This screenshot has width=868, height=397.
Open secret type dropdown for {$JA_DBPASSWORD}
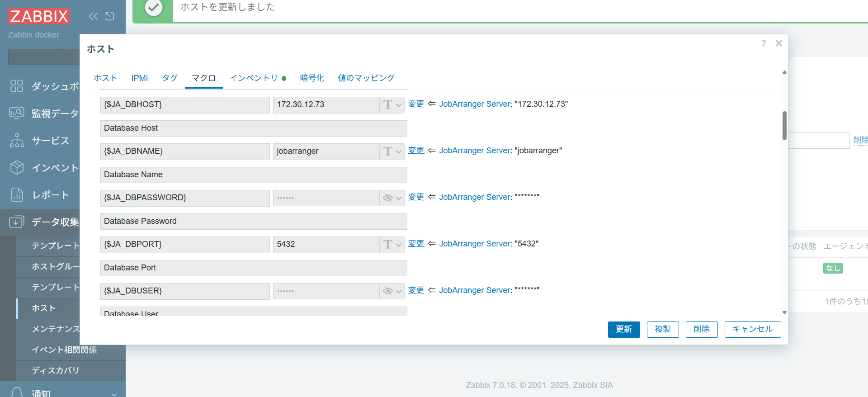tap(392, 198)
